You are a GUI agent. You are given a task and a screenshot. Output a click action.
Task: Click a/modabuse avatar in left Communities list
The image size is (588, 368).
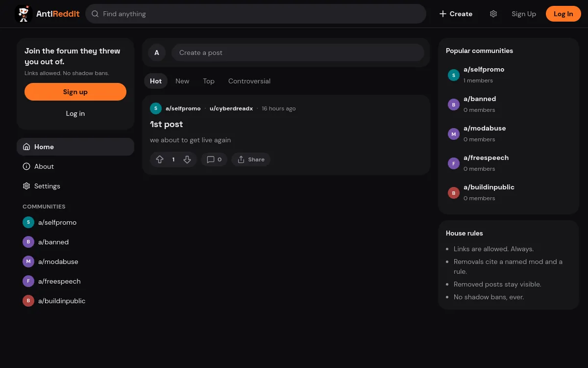[x=28, y=262]
